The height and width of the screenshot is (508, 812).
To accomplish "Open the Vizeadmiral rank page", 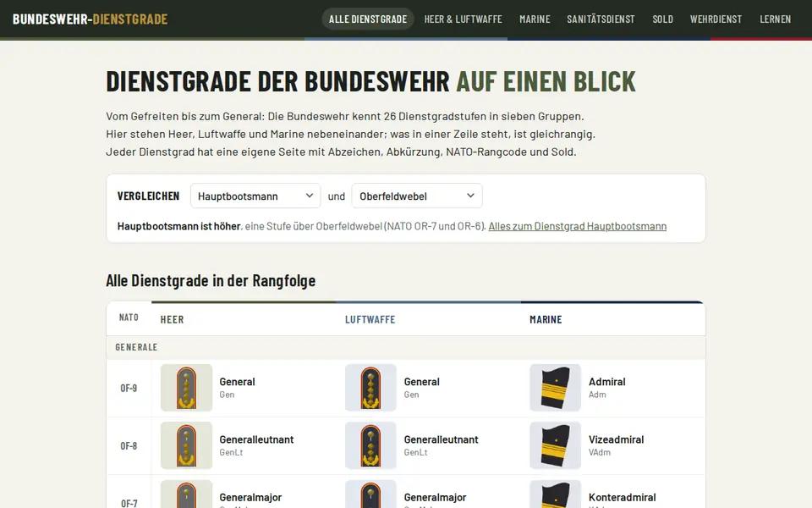I will [x=617, y=439].
